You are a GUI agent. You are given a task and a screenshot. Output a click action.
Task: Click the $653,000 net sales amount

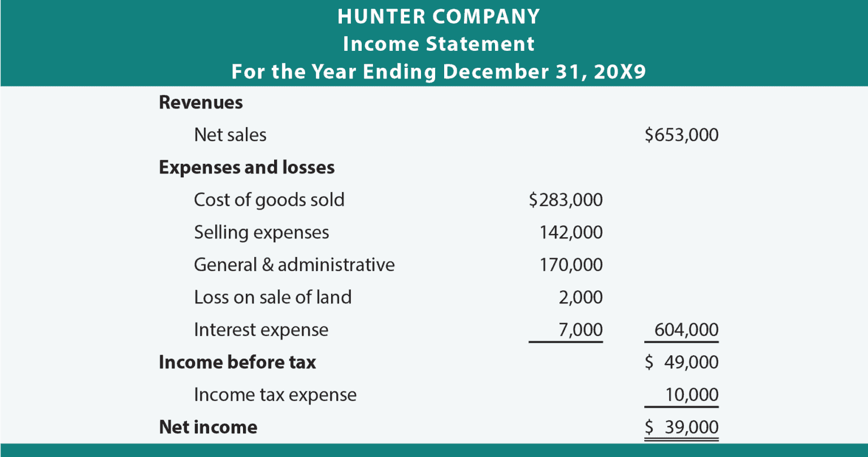pos(682,135)
